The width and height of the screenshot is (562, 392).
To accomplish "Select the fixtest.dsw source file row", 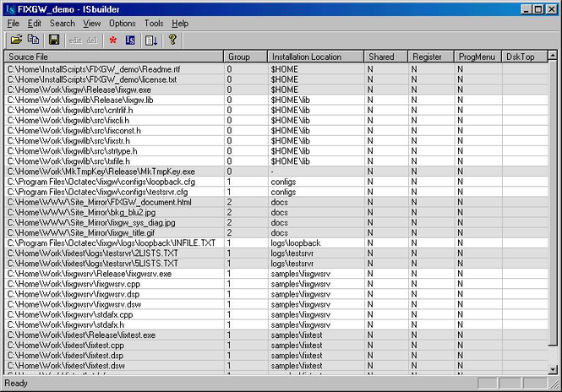I will coord(276,366).
